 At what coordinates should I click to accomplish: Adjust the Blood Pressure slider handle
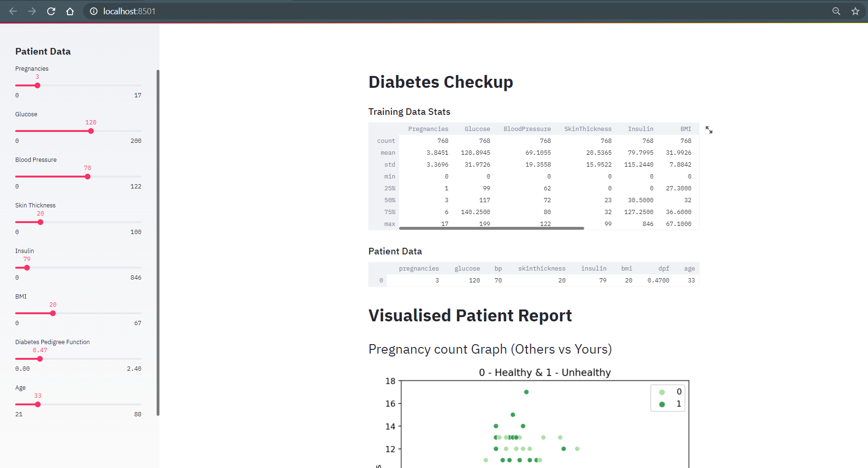coord(87,177)
